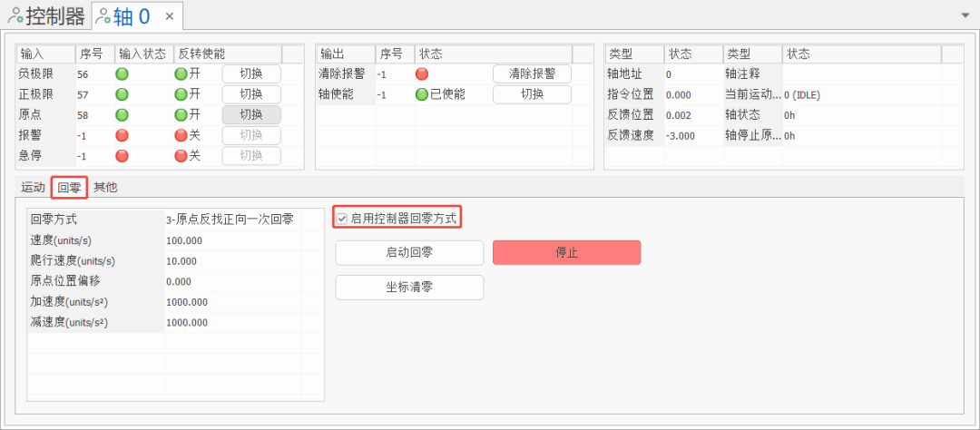980x430 pixels.
Task: Open the 运动 tab
Action: click(x=33, y=187)
